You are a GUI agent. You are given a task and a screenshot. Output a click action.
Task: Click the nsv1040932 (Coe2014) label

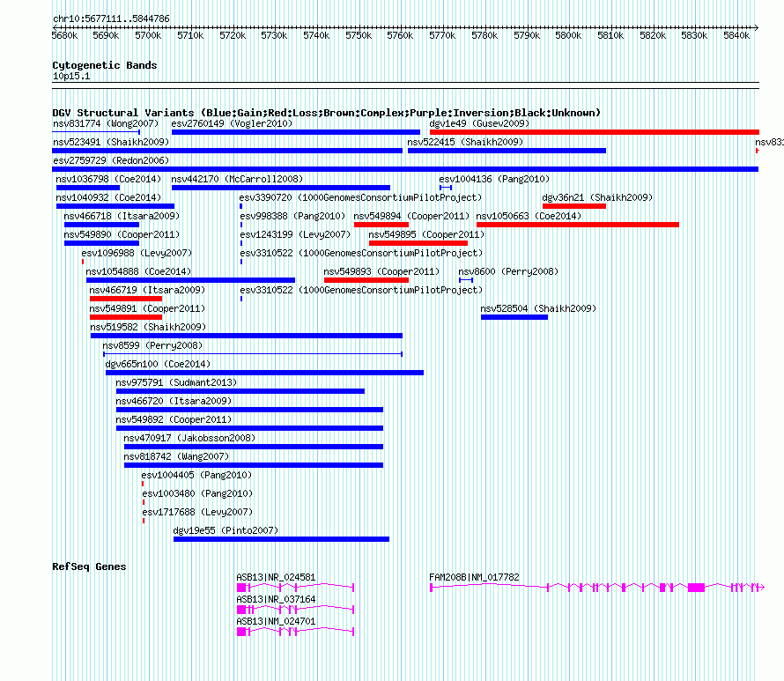(x=108, y=197)
